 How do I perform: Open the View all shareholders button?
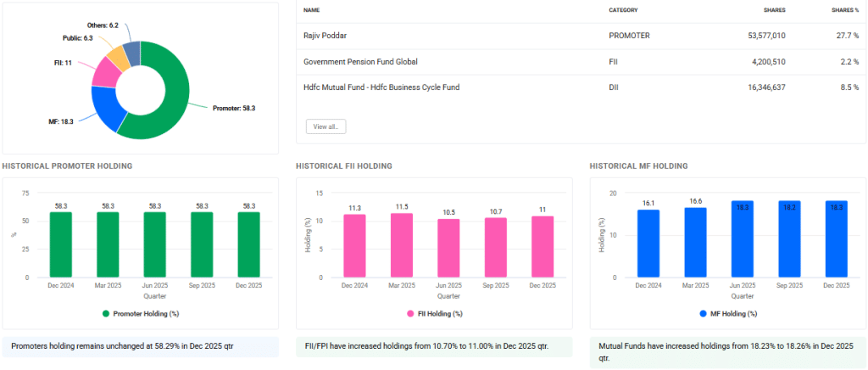[325, 126]
